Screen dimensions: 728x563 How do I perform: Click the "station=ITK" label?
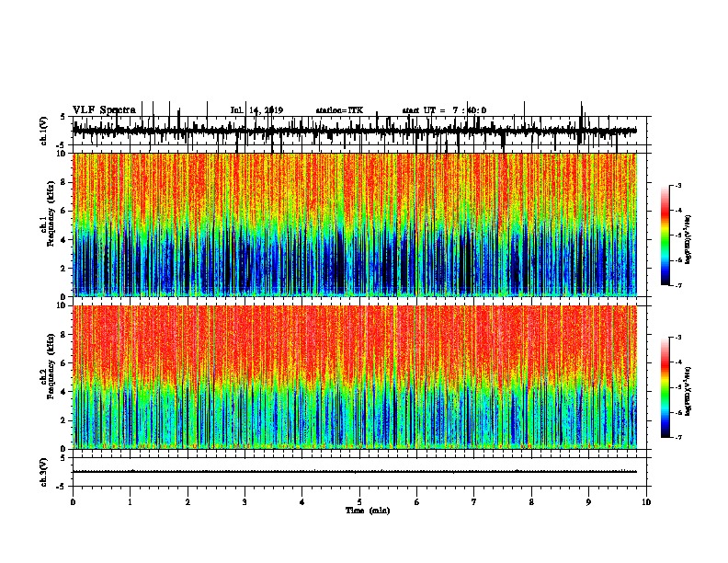[x=339, y=110]
